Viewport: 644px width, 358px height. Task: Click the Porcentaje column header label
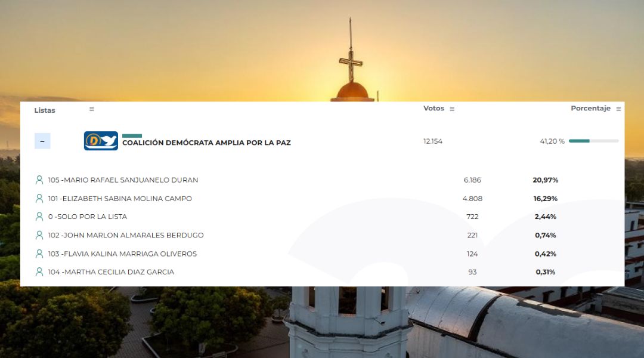click(x=590, y=109)
